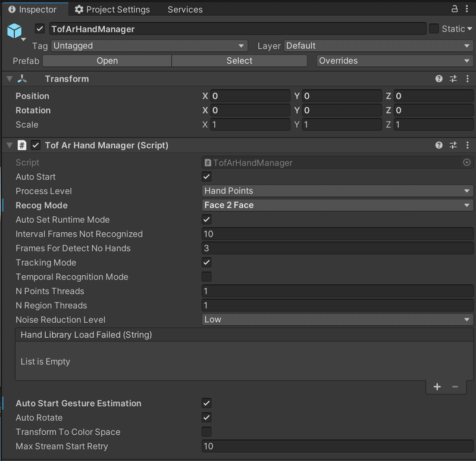Uncheck Tracking Mode
Viewport: 476px width, 461px height.
pos(206,262)
